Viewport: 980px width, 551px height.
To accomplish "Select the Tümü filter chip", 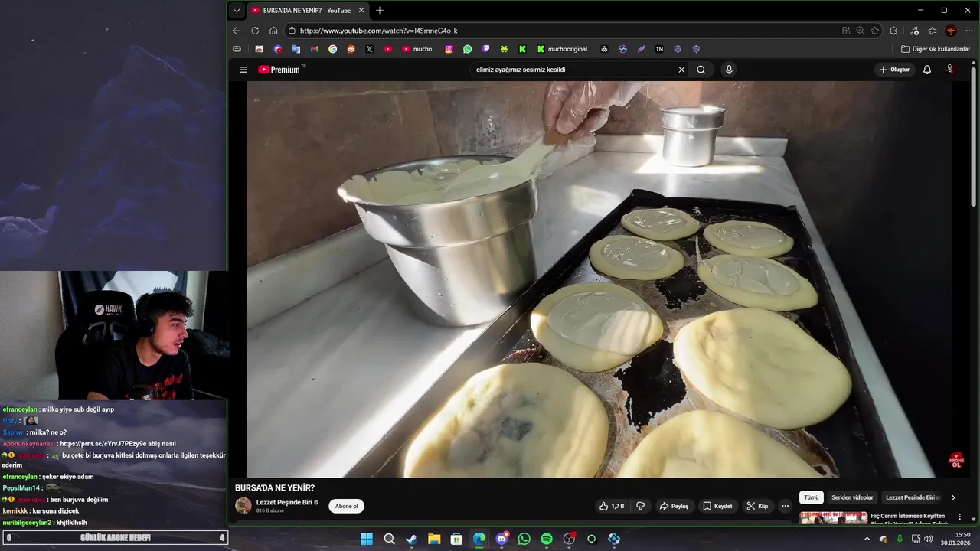I will tap(812, 497).
